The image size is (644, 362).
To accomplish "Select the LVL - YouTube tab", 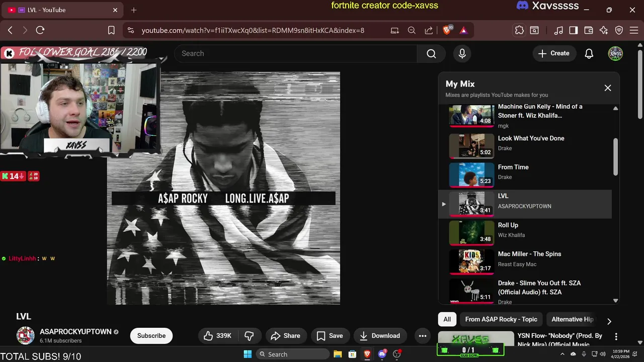I will [x=63, y=10].
